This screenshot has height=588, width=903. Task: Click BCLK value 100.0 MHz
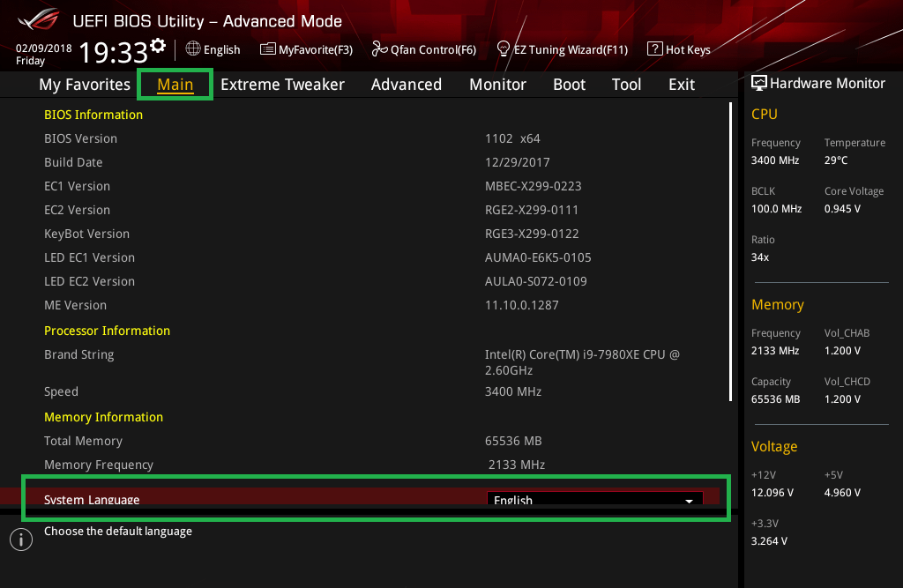click(776, 209)
